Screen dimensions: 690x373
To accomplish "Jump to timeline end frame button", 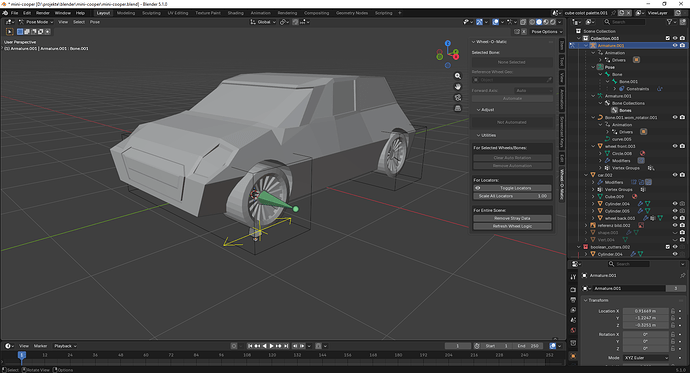I will pyautogui.click(x=286, y=346).
